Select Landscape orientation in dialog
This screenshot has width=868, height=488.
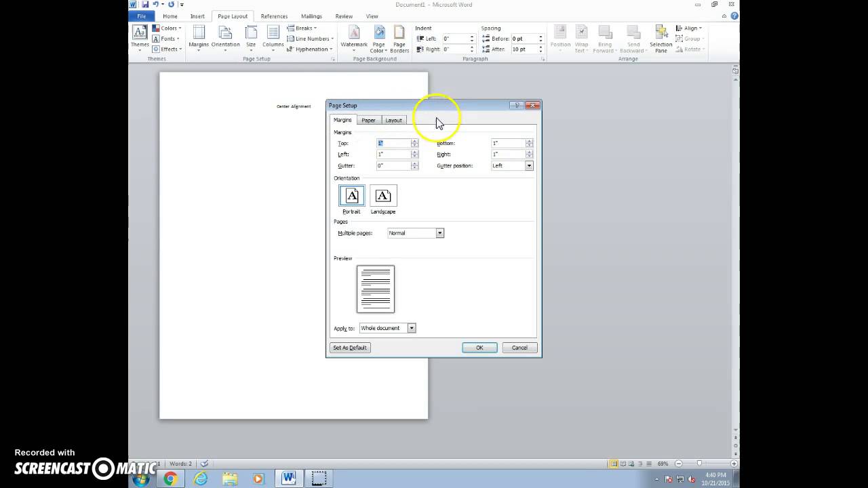coord(383,200)
